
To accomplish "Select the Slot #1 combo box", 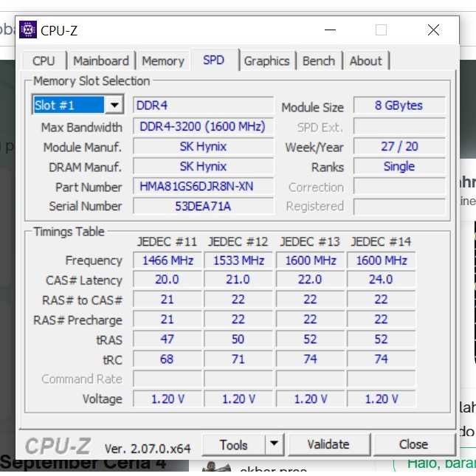I will (77, 105).
